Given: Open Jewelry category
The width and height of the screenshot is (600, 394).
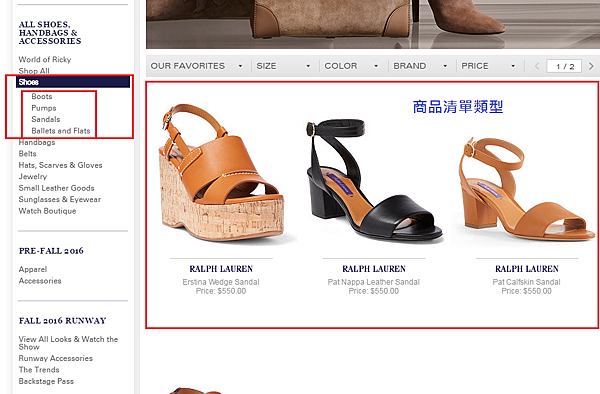Looking at the screenshot, I should 33,177.
